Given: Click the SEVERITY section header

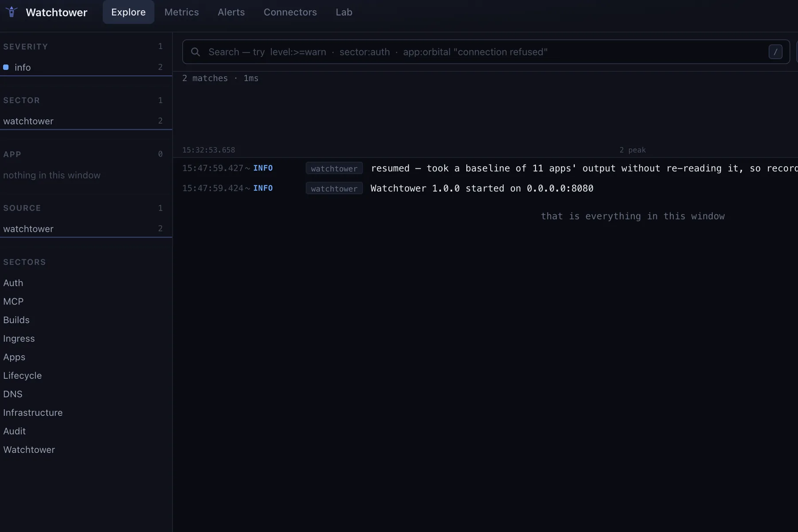Looking at the screenshot, I should [26, 47].
